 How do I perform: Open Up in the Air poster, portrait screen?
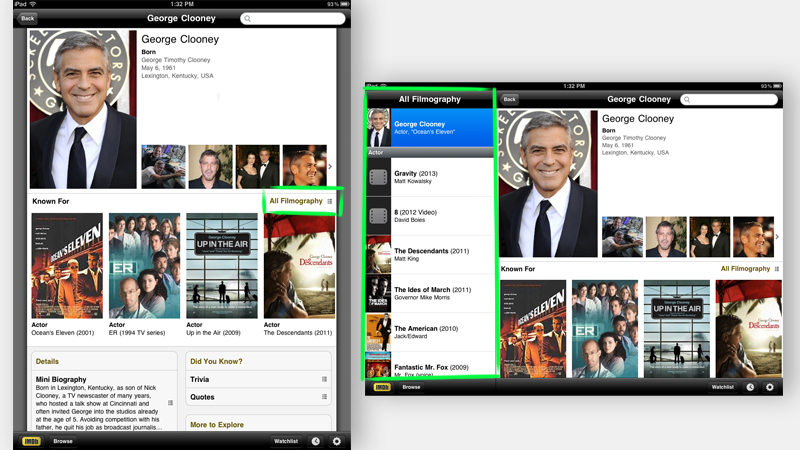point(222,266)
